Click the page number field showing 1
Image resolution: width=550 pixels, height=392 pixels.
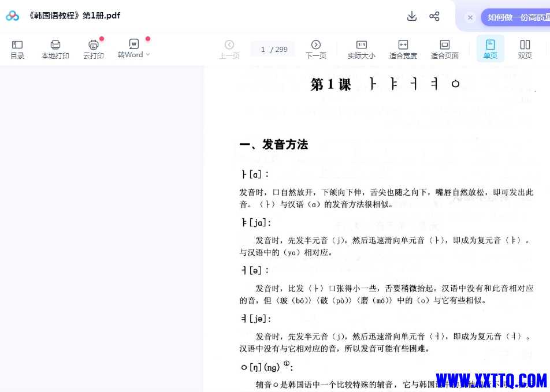263,50
